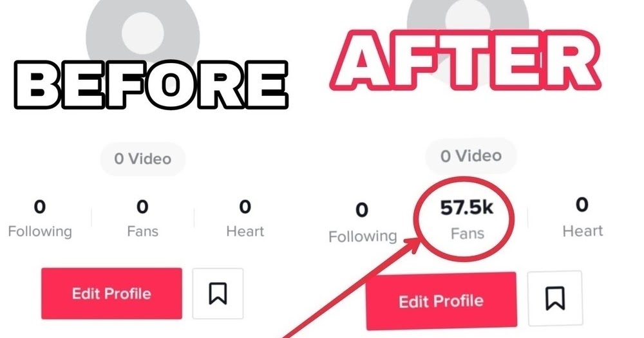
Task: Click the bookmark icon in the Before profile
Action: tap(218, 293)
